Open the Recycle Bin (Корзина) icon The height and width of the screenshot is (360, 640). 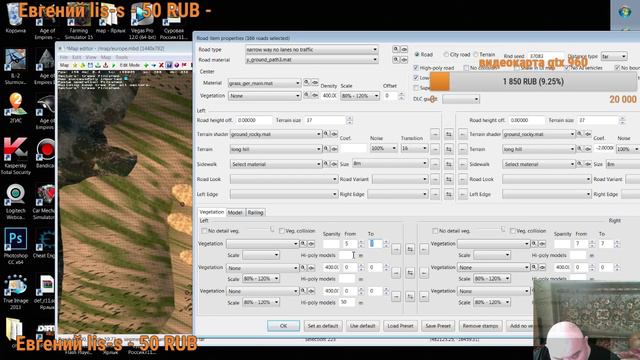pyautogui.click(x=16, y=18)
